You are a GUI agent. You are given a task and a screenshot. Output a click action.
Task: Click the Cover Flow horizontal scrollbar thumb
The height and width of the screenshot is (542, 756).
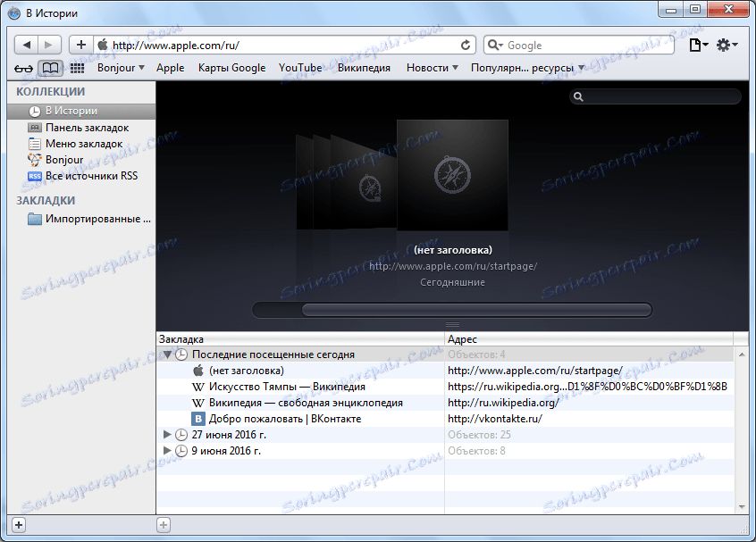click(x=476, y=310)
